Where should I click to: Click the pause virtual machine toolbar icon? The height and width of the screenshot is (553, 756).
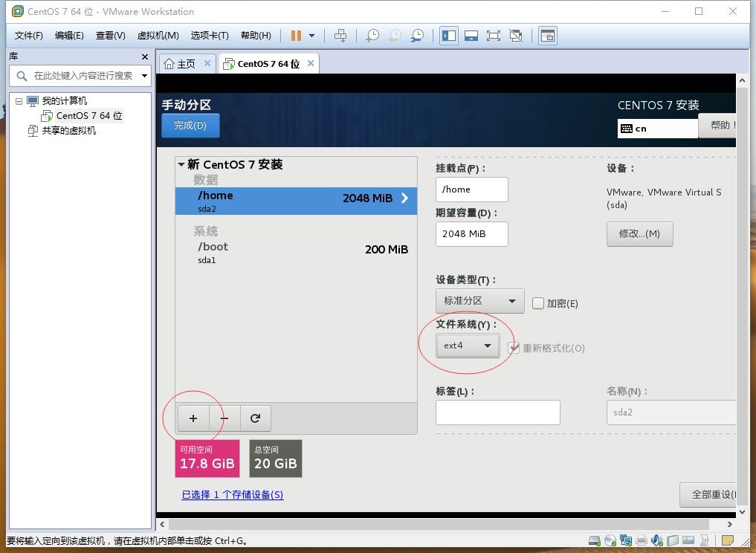[x=296, y=36]
